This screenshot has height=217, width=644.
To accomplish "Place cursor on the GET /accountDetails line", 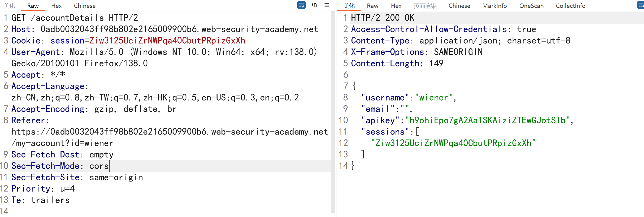I will [75, 18].
